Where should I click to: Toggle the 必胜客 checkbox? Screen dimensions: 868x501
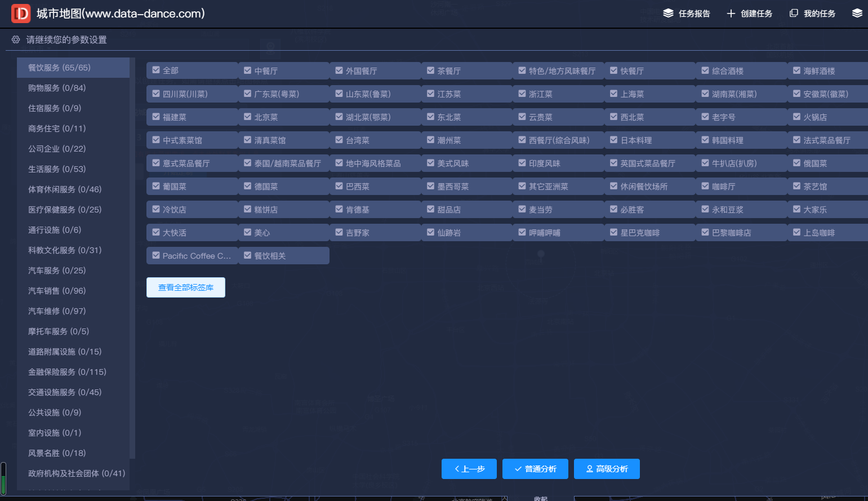click(x=614, y=209)
